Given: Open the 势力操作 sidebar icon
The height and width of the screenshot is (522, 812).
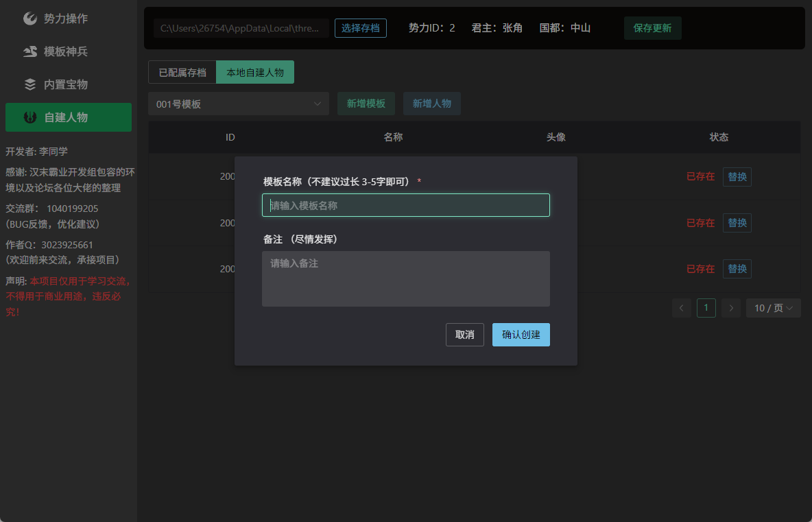Looking at the screenshot, I should (30, 19).
